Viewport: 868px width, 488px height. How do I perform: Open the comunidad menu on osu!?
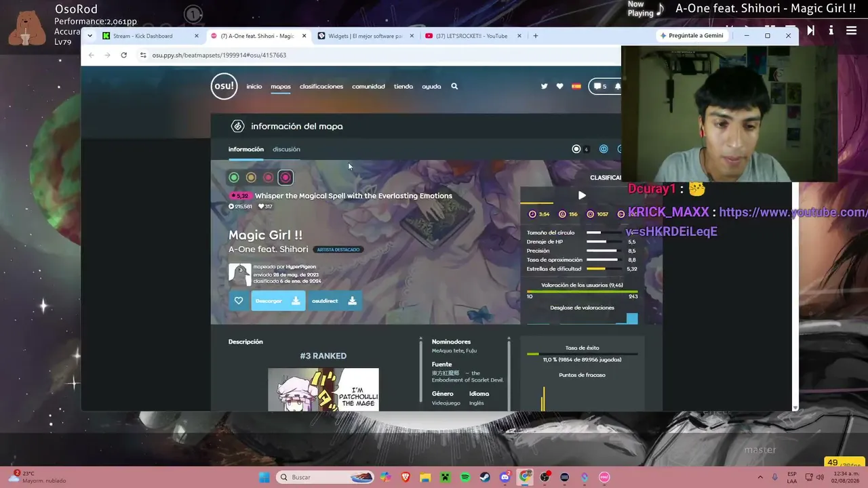coord(368,86)
